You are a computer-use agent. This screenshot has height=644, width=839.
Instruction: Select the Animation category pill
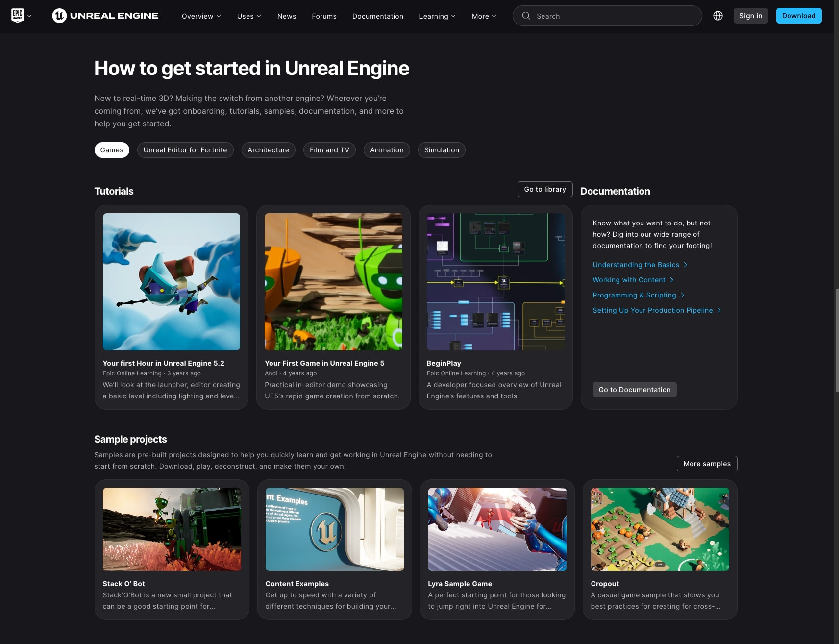(387, 150)
